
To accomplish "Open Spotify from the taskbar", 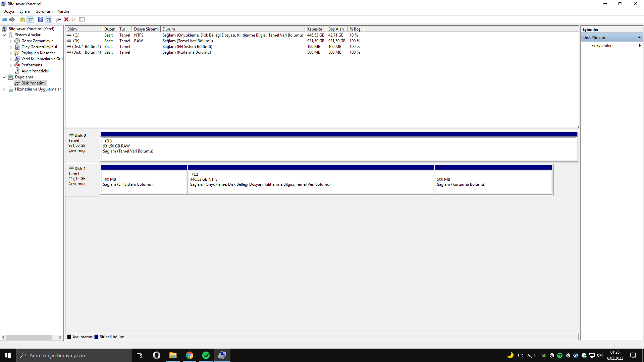I will click(x=206, y=355).
